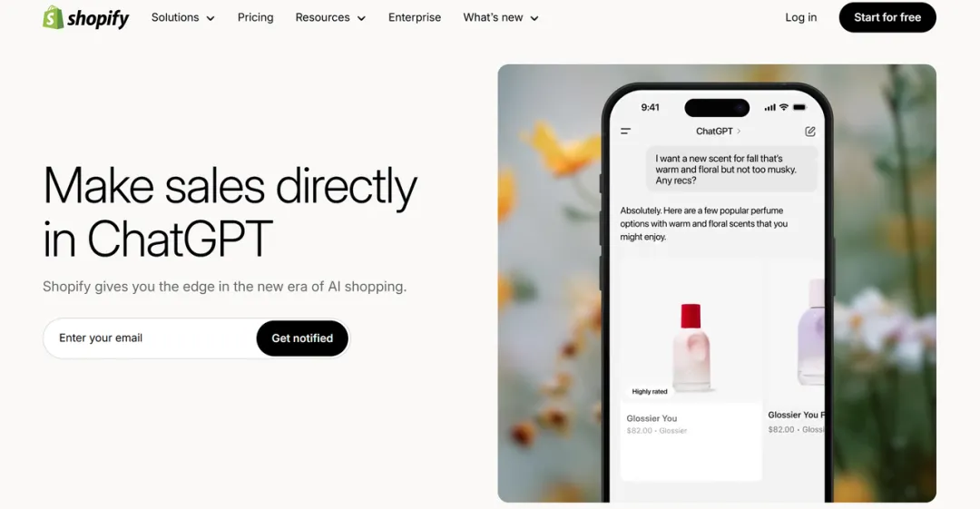980x509 pixels.
Task: Click the cellular signal bars icon
Action: point(770,108)
